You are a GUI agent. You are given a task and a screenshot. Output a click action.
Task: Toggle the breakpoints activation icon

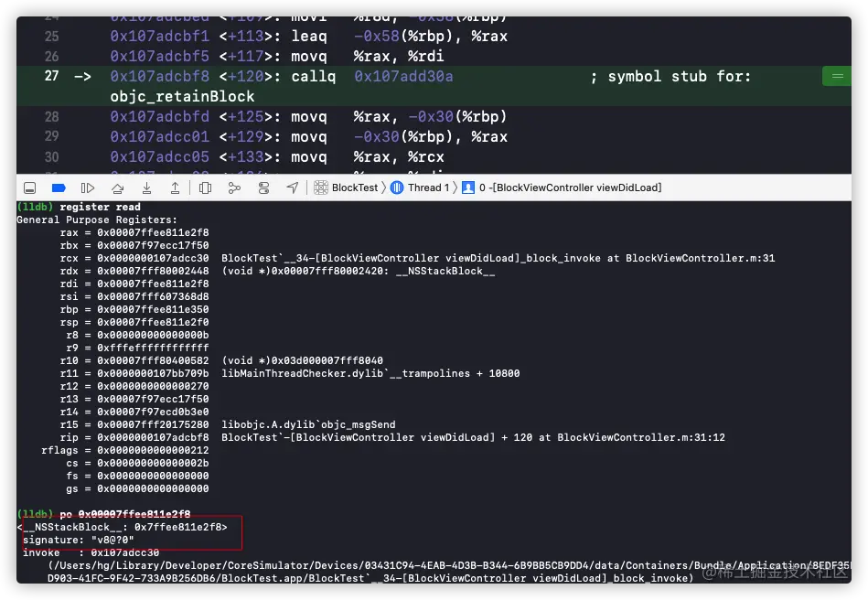(59, 188)
